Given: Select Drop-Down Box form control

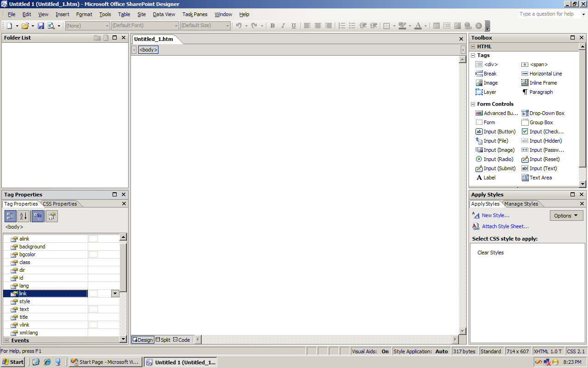Looking at the screenshot, I should (543, 113).
